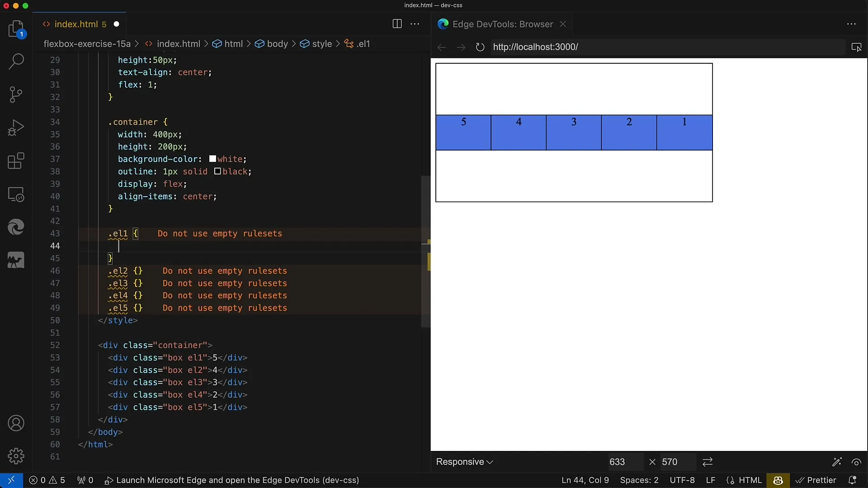This screenshot has height=488, width=868.
Task: Click blue box labeled 1 in preview
Action: (684, 132)
